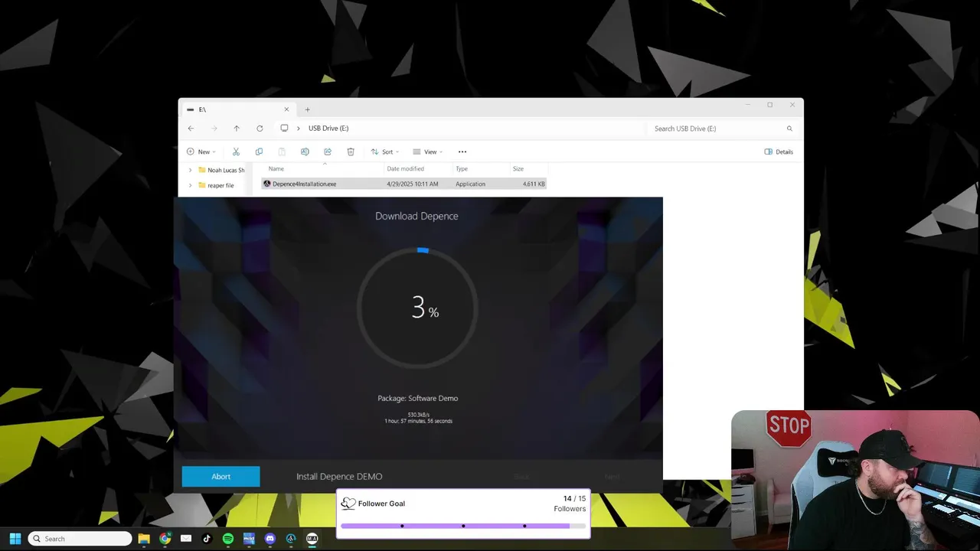Click the dimmed Next button in installer

[x=612, y=477]
